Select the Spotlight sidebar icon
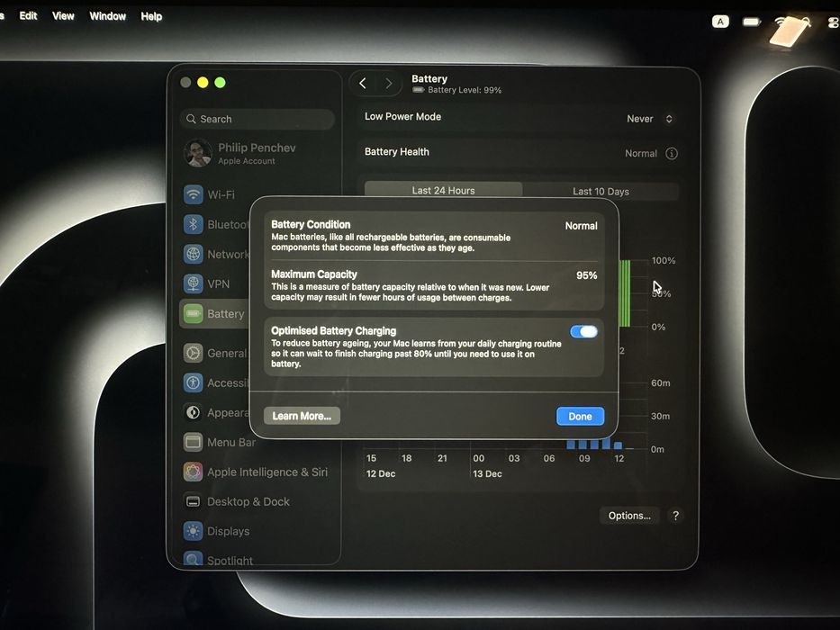The image size is (840, 630). [x=193, y=559]
